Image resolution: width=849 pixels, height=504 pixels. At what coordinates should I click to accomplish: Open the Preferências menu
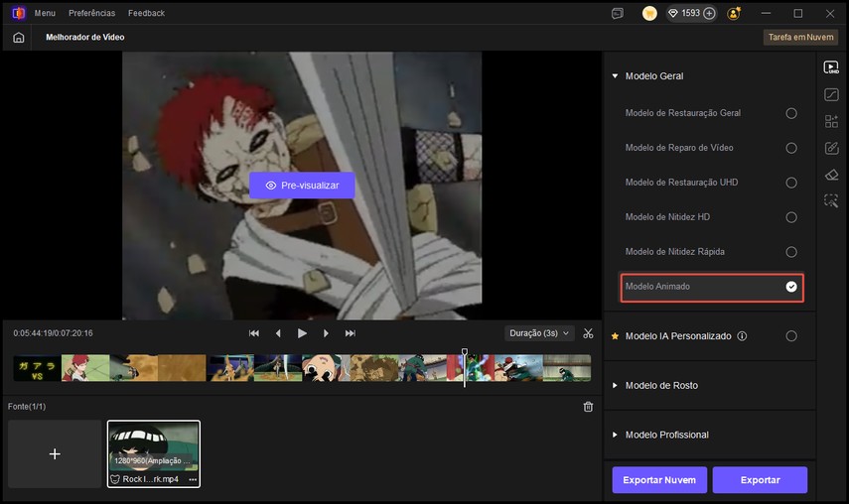pos(91,13)
